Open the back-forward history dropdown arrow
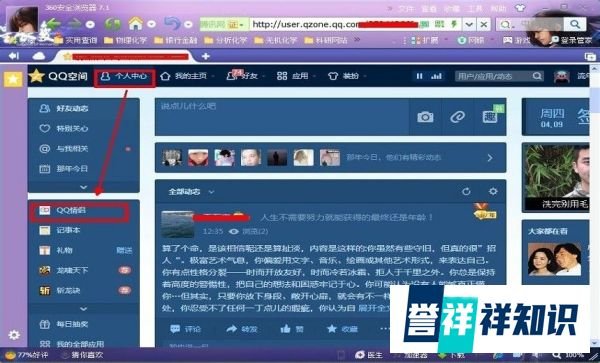Image resolution: width=600 pixels, height=363 pixels. coord(90,24)
